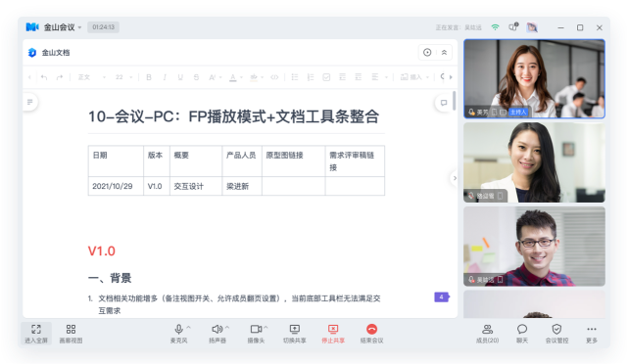Undo the last edit in document
Viewport: 628px width, 364px height.
pyautogui.click(x=44, y=77)
